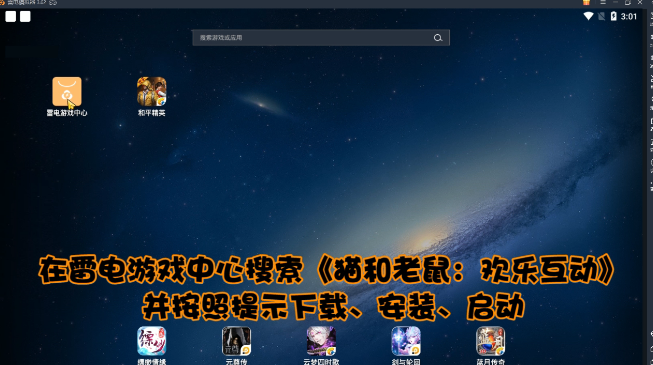Click the 3:01 clock text

coord(628,17)
